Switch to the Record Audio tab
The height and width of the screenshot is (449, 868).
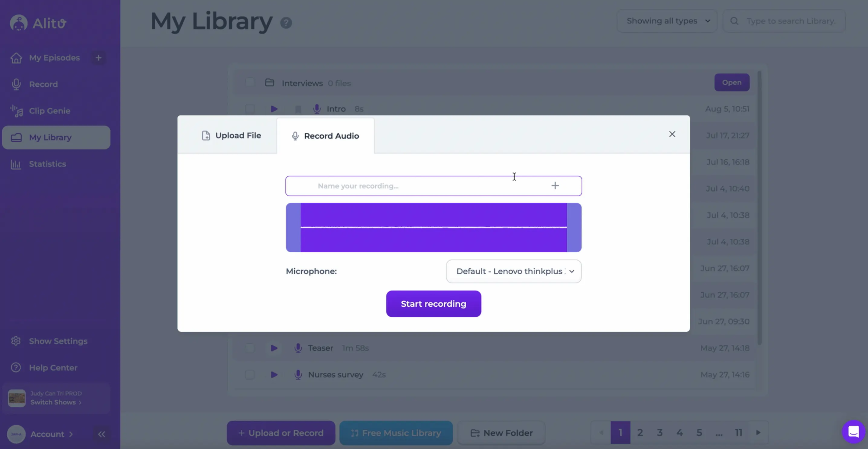coord(325,136)
